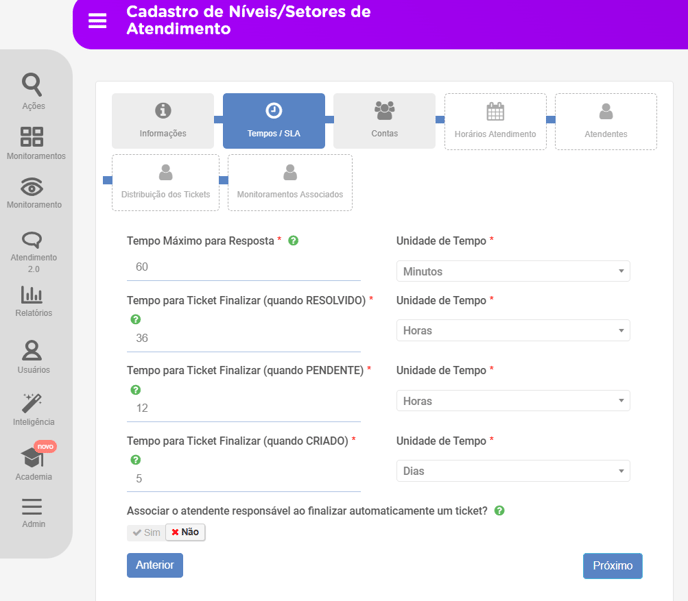Screen dimensions: 688x601
Task: Switch to the Informações step tab
Action: 163,121
